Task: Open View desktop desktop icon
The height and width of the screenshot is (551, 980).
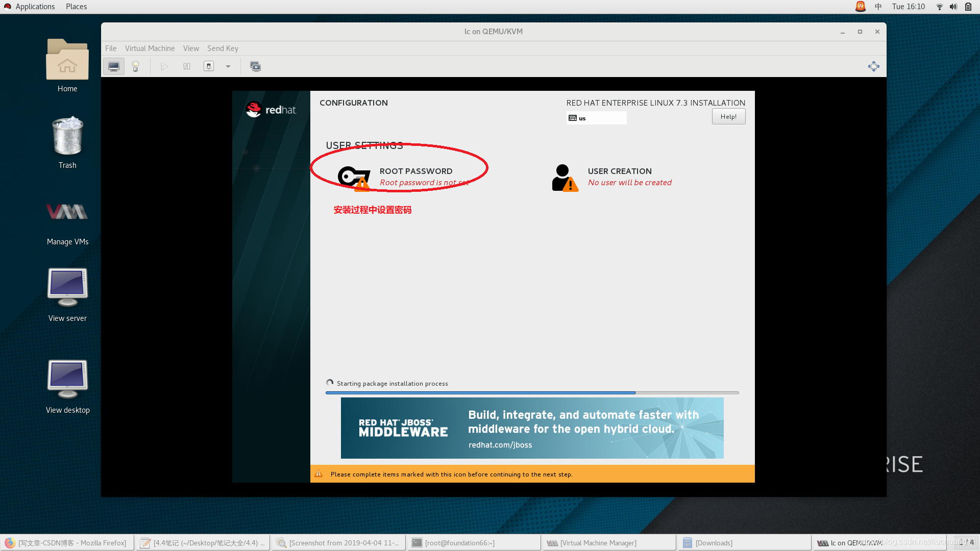Action: (x=67, y=387)
